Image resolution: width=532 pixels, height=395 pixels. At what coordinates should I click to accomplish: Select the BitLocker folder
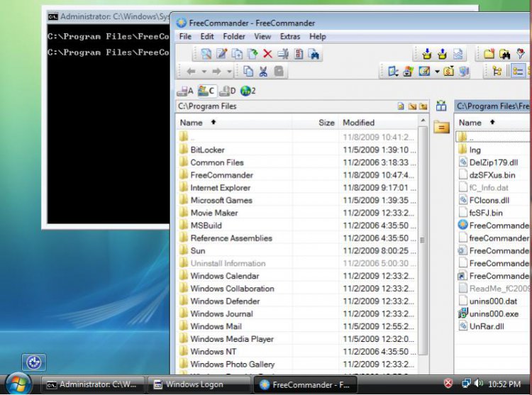click(x=207, y=150)
